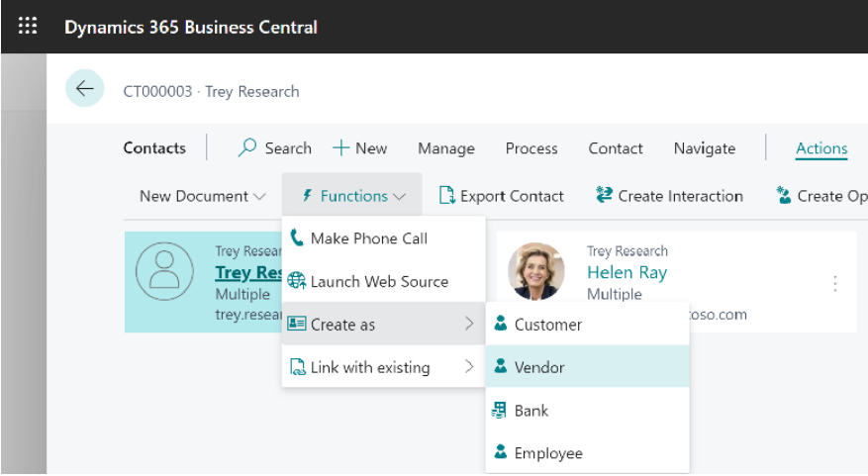Click the New button
868x476 pixels.
(360, 148)
